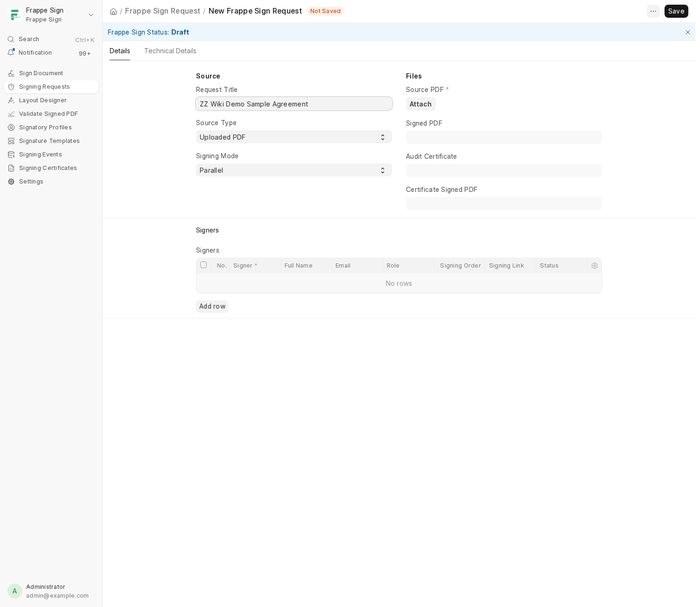This screenshot has height=607, width=700.
Task: Click the New Frappe Sign Request title
Action: [255, 11]
